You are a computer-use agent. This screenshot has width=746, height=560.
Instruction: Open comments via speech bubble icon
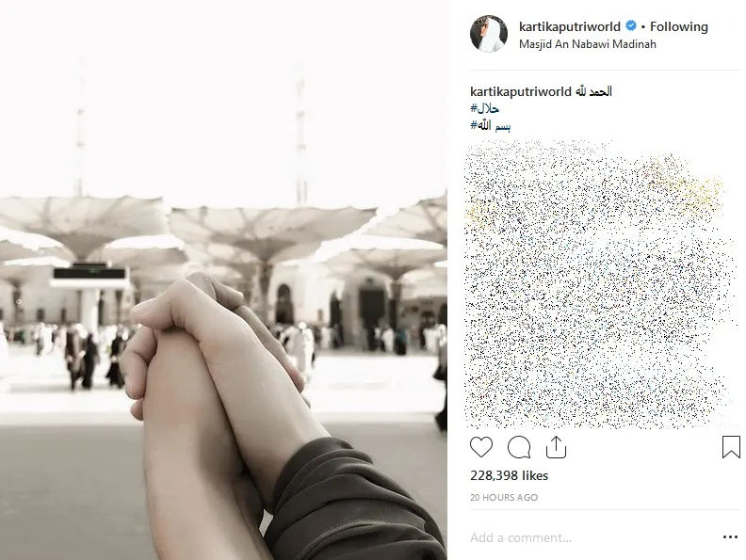[519, 447]
